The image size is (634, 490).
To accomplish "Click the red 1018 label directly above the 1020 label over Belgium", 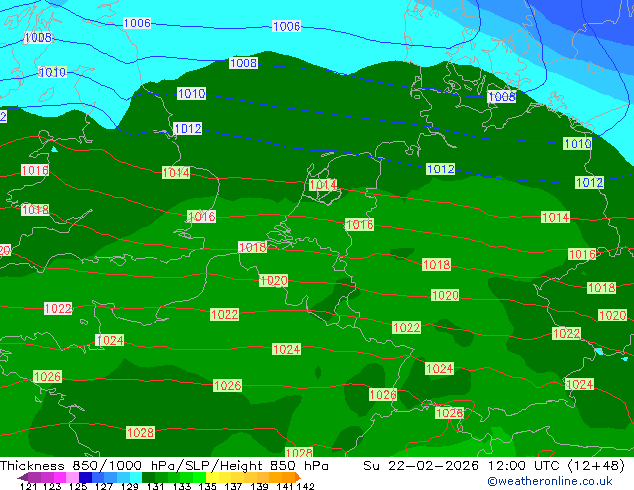I will [x=253, y=247].
